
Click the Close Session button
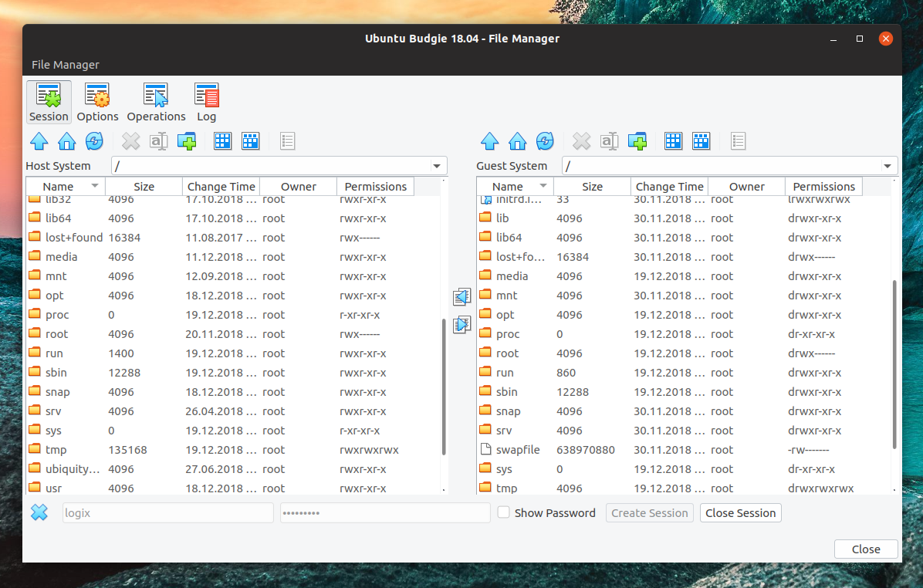pyautogui.click(x=740, y=513)
